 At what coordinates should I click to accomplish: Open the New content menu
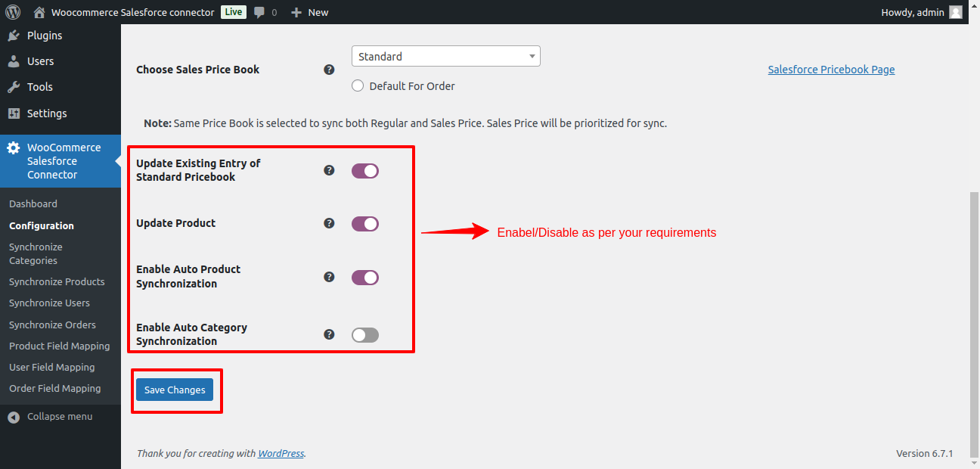[310, 12]
